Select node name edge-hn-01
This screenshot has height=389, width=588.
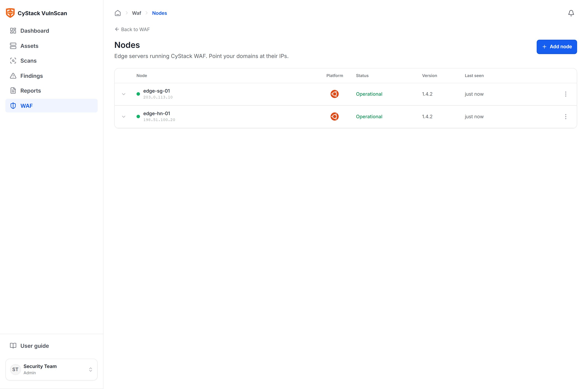[x=157, y=114]
